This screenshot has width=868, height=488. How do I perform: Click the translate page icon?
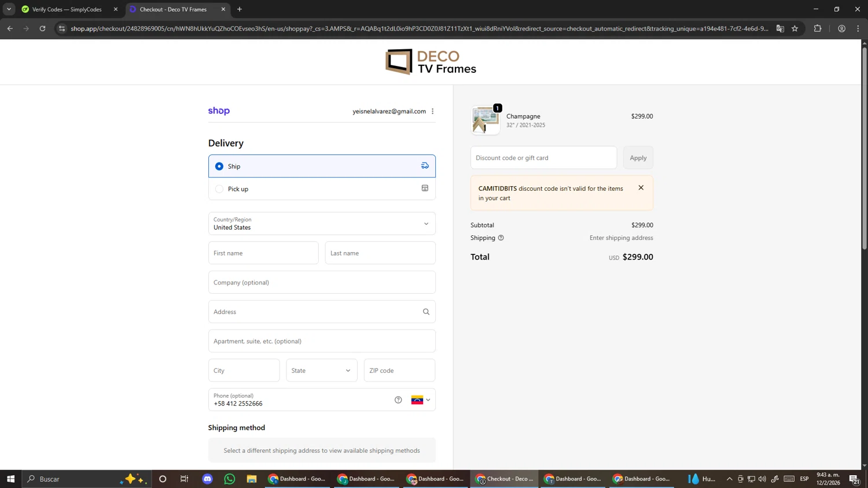780,28
